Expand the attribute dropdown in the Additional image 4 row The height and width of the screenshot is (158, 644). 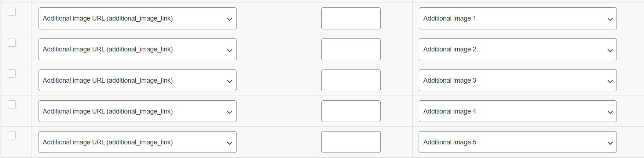click(137, 111)
